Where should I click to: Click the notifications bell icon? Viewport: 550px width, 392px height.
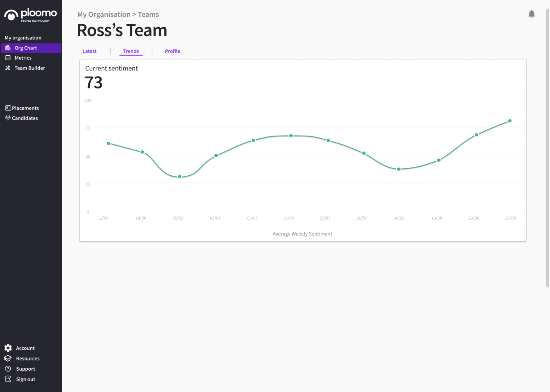pyautogui.click(x=532, y=14)
